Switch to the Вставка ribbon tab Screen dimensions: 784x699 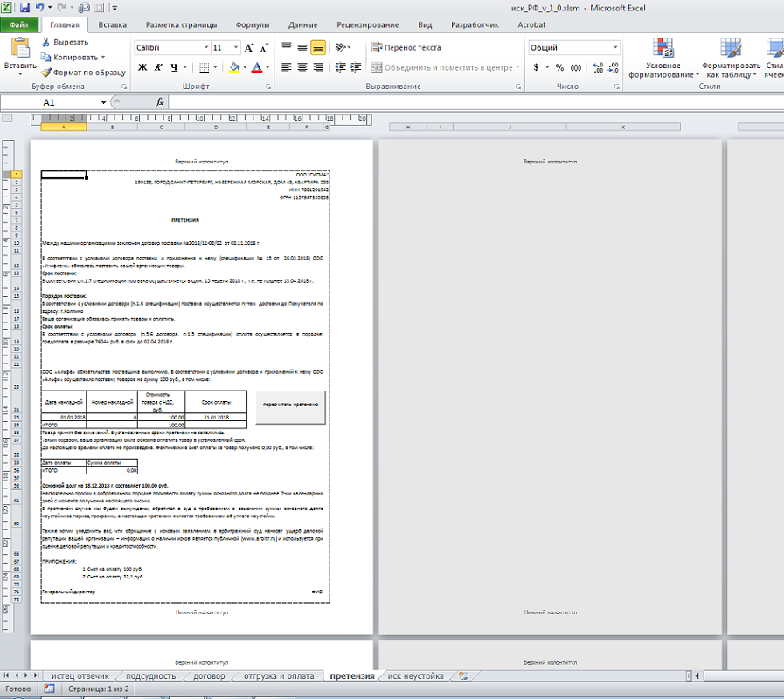(113, 24)
